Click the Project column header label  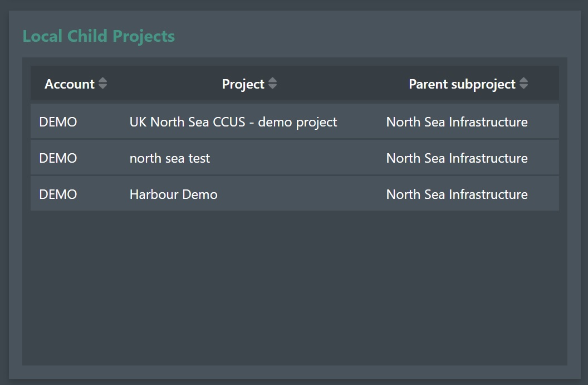point(243,84)
